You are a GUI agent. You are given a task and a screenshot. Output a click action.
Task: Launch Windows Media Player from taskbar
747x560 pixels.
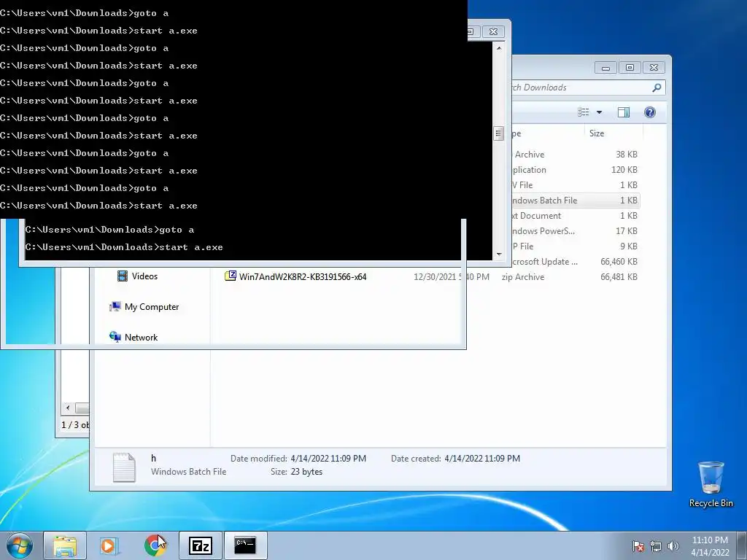[109, 545]
